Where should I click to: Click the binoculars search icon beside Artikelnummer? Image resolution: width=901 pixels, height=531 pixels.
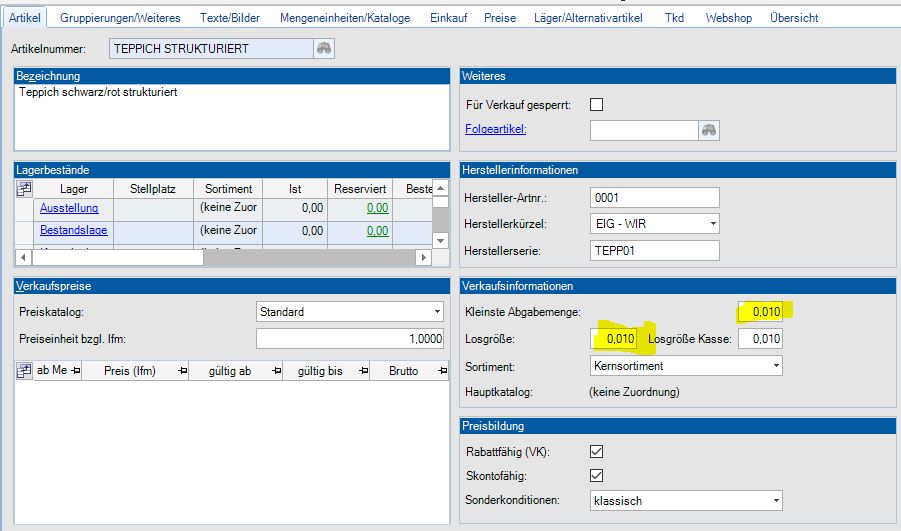[x=323, y=48]
